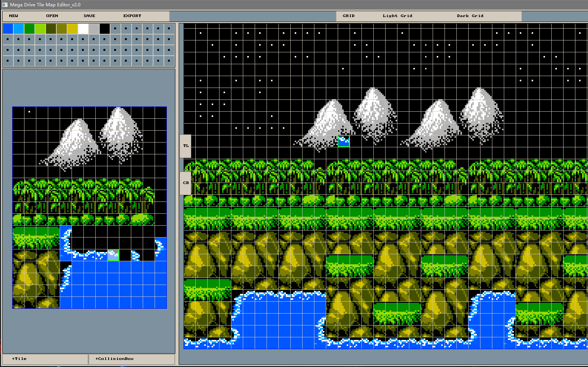Switch to Dark Grid
The image size is (588, 367).
[x=470, y=16]
